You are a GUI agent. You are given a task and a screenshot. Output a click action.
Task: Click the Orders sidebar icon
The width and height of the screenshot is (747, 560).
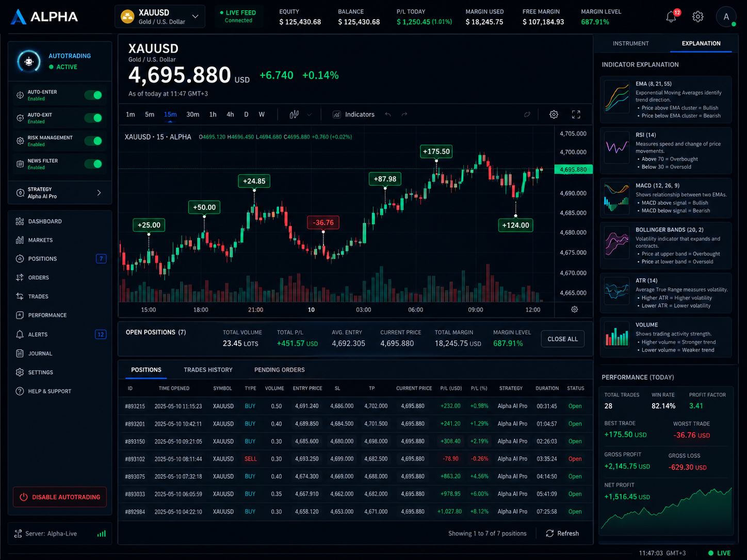coord(20,277)
